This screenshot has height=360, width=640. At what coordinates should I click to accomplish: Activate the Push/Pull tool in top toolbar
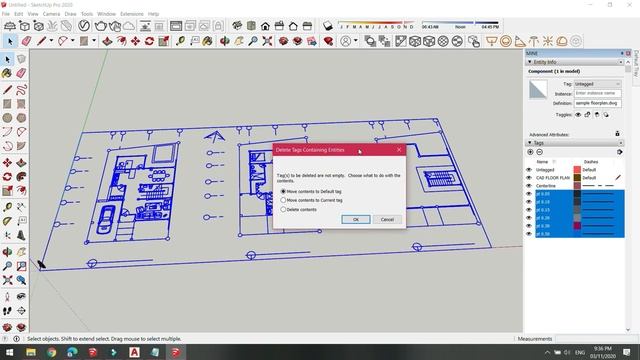pos(107,41)
